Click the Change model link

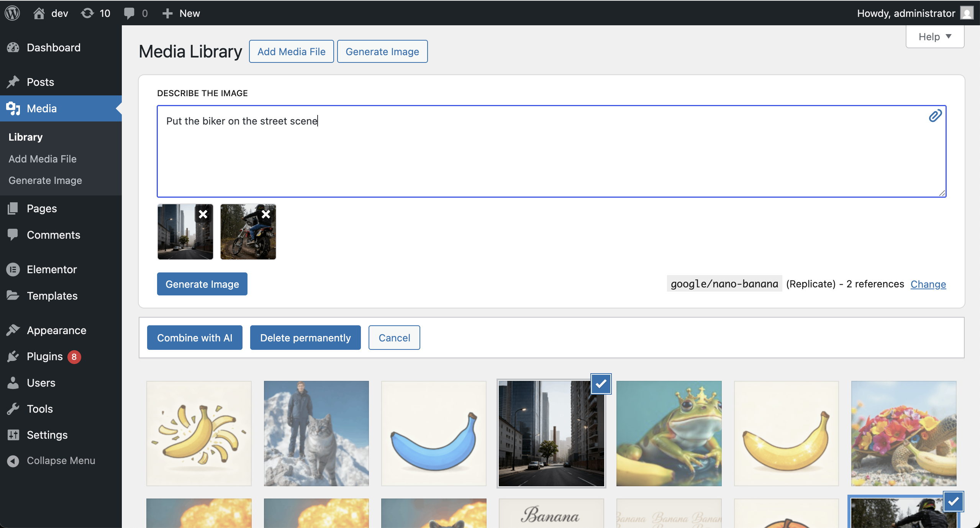point(928,284)
